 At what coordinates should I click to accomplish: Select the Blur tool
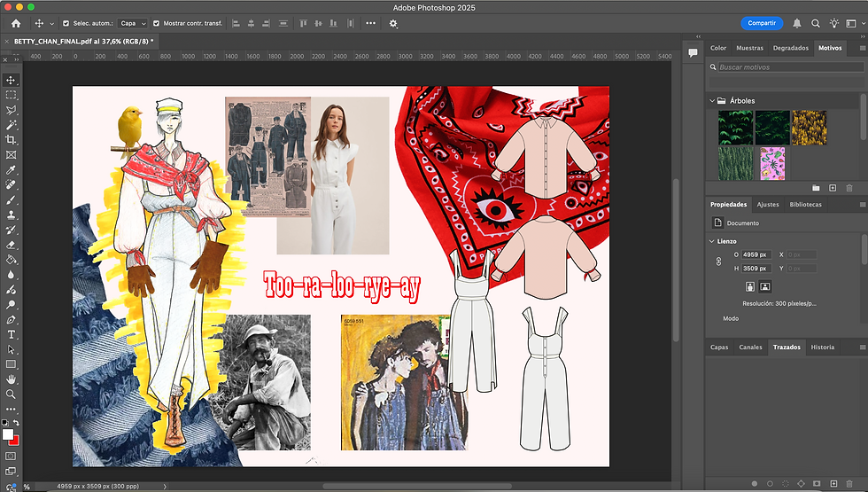(11, 274)
